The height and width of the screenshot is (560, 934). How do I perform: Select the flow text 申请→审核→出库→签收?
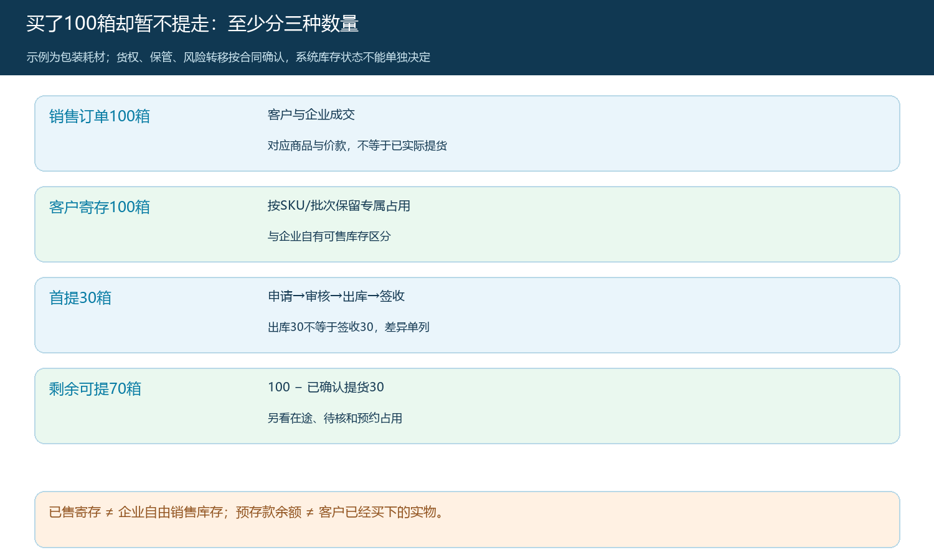click(336, 296)
